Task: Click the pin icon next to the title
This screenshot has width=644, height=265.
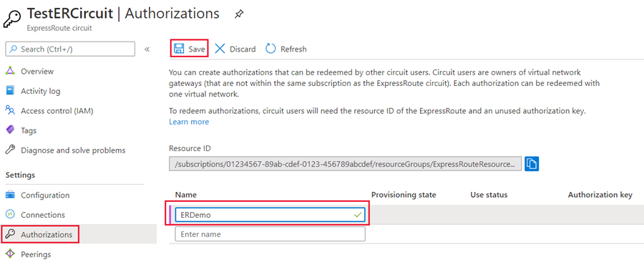Action: [238, 14]
